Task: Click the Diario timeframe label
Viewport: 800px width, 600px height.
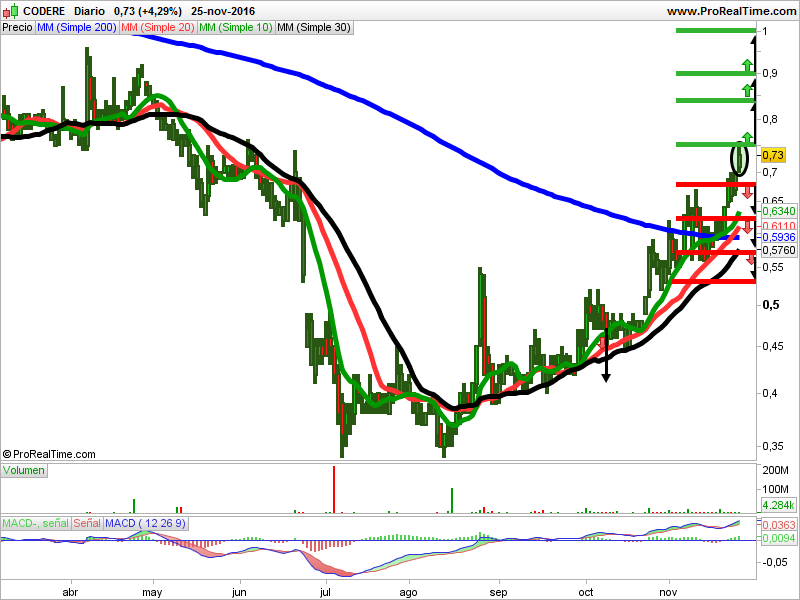Action: point(89,11)
